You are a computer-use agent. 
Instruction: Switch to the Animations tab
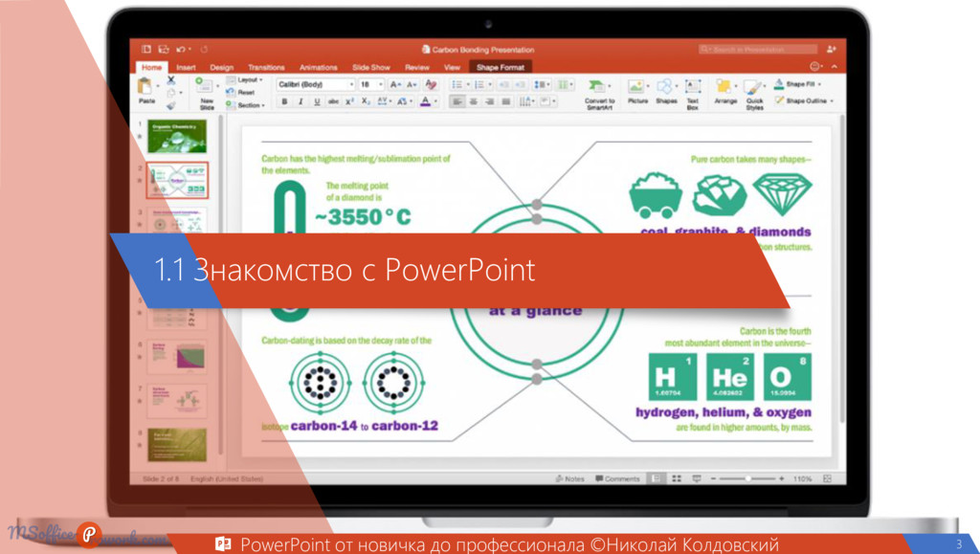pos(318,67)
